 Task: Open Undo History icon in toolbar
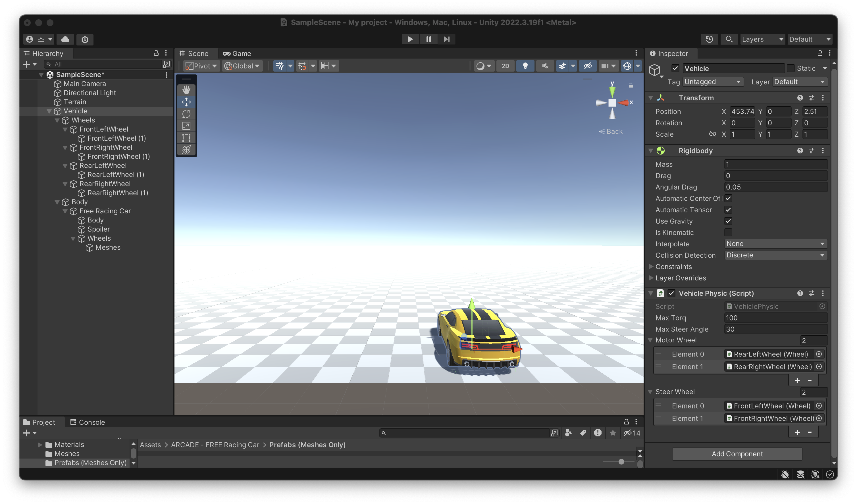709,39
